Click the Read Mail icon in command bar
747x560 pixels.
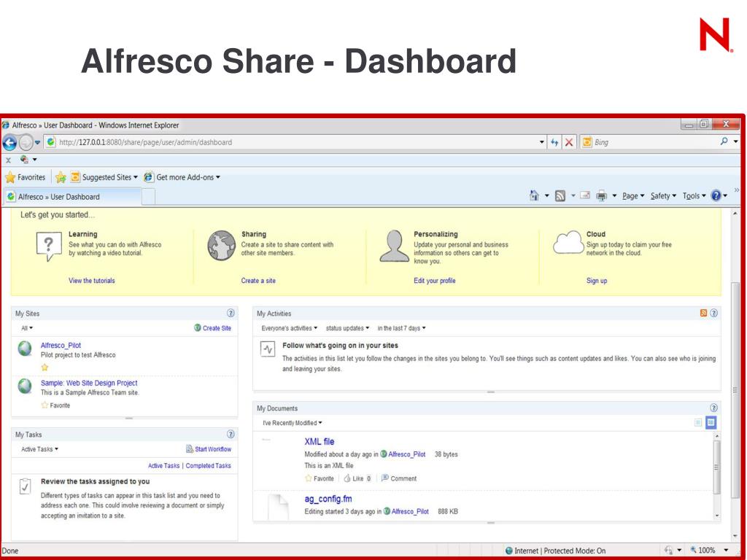tap(585, 195)
